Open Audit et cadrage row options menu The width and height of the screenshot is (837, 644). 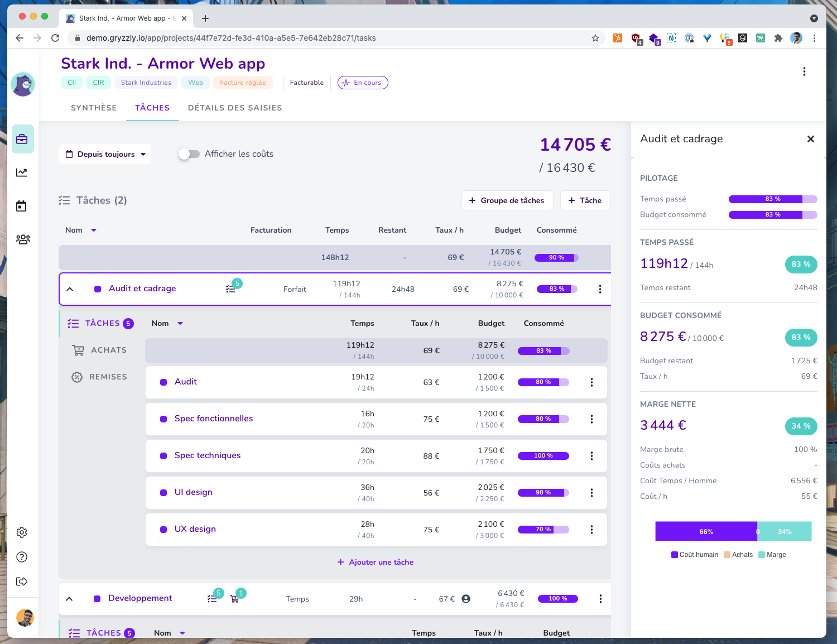(x=600, y=289)
